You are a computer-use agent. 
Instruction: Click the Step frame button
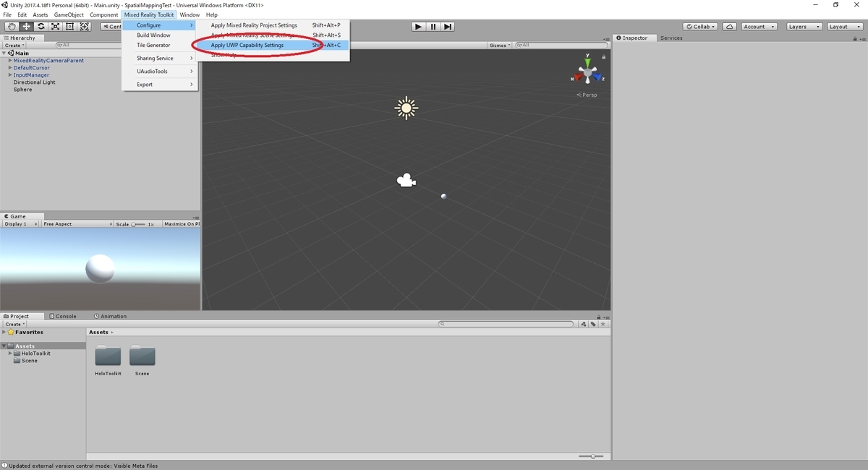click(448, 27)
